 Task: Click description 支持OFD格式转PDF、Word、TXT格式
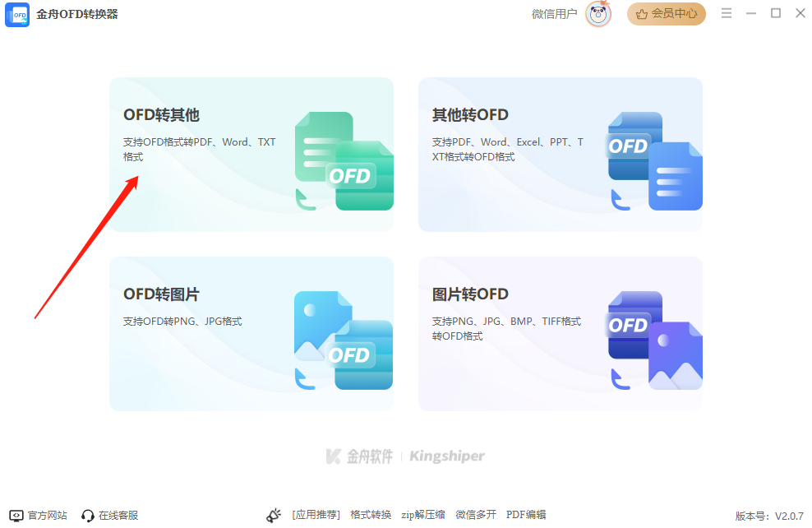[200, 149]
